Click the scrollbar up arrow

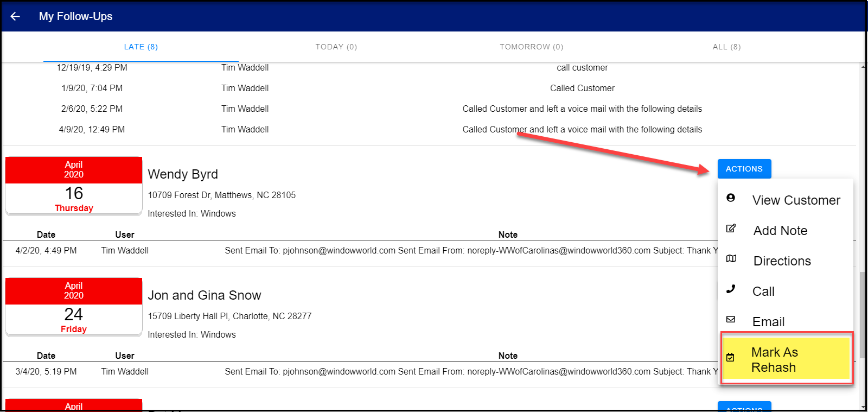[863, 67]
